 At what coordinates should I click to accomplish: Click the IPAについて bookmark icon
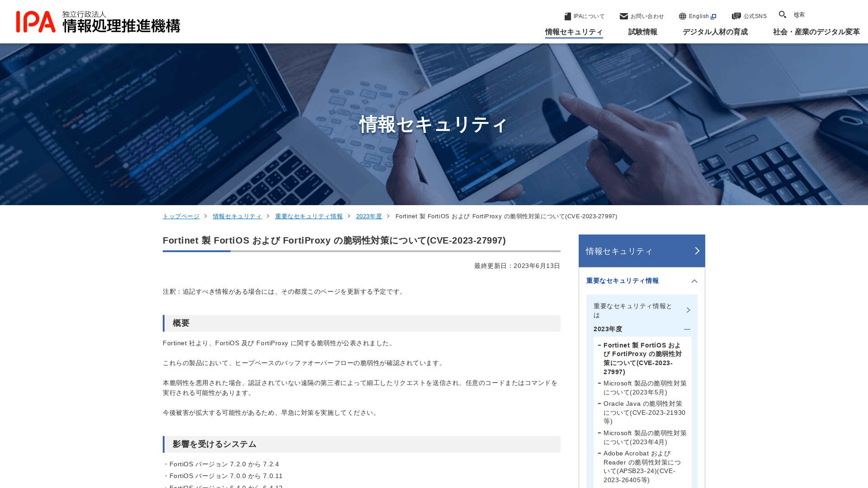point(567,16)
